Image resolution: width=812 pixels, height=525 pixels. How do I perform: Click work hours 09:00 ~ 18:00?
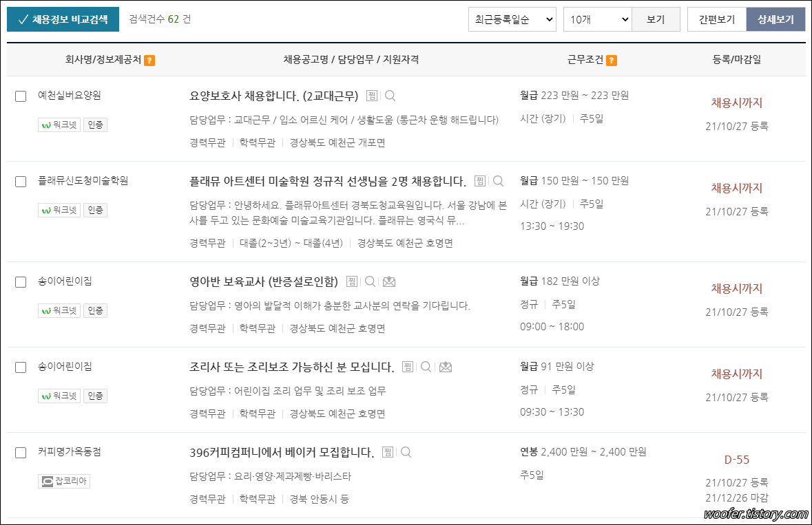[552, 326]
